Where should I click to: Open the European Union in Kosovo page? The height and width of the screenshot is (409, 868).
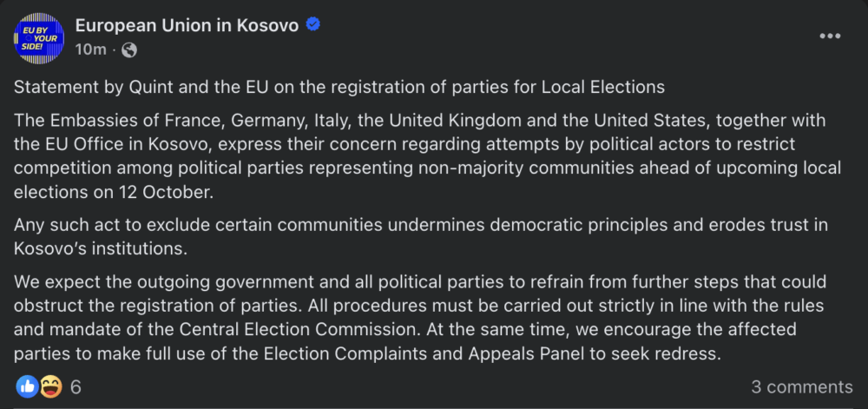point(187,25)
